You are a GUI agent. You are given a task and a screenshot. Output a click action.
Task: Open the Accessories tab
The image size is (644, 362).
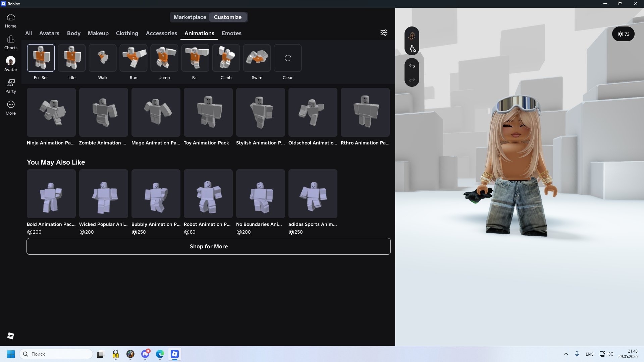click(161, 33)
